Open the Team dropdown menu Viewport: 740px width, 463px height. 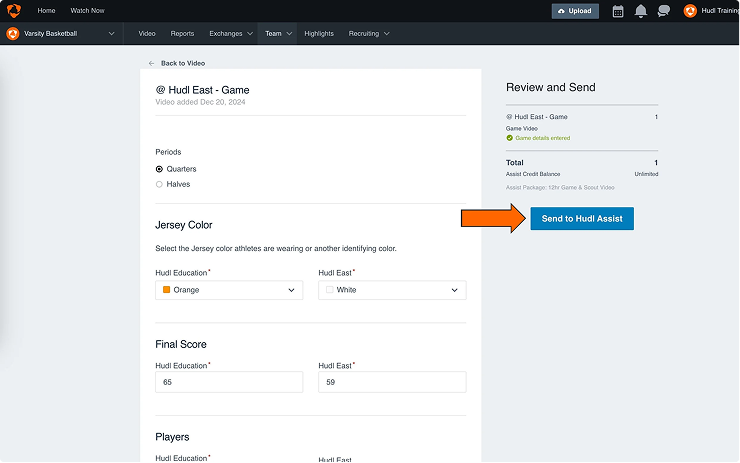[x=278, y=34]
